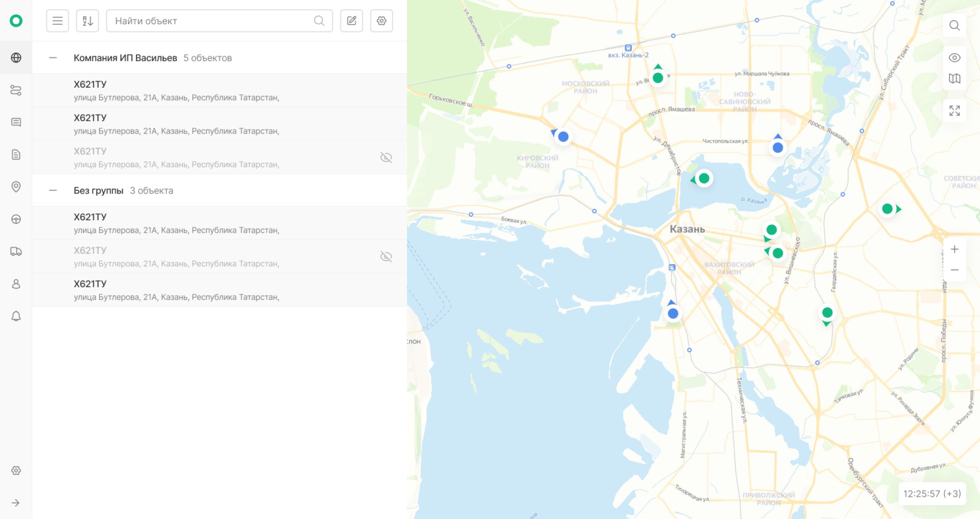Select blue marker in Кировский район
This screenshot has width=980, height=519.
tap(562, 136)
